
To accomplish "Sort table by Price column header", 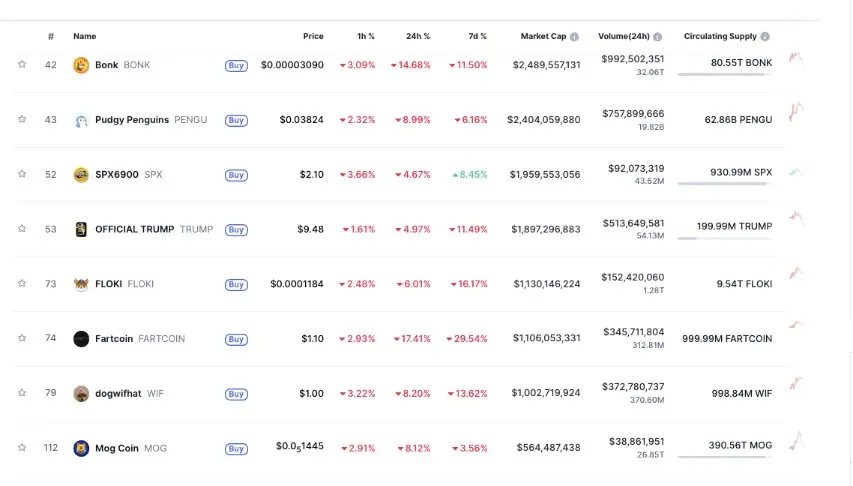I will coord(313,37).
